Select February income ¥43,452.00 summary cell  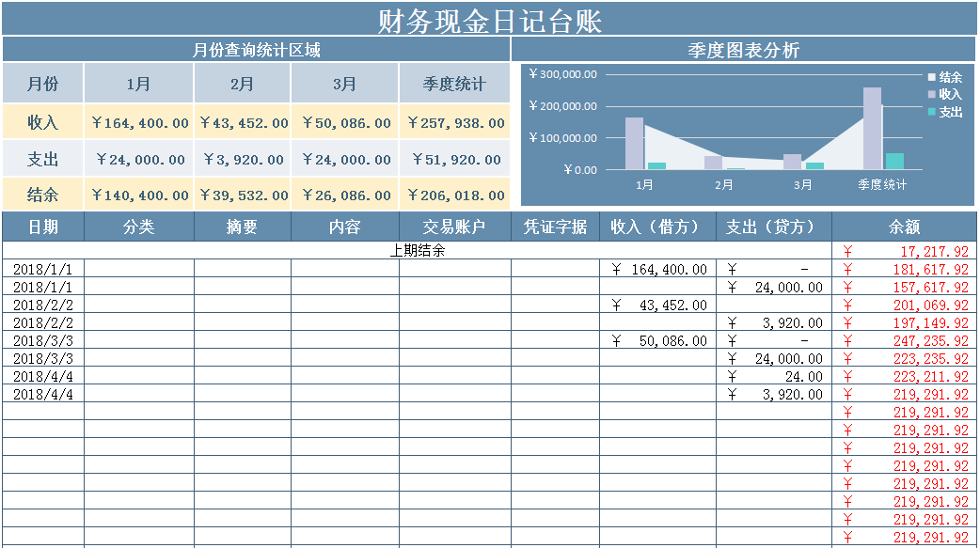point(243,122)
